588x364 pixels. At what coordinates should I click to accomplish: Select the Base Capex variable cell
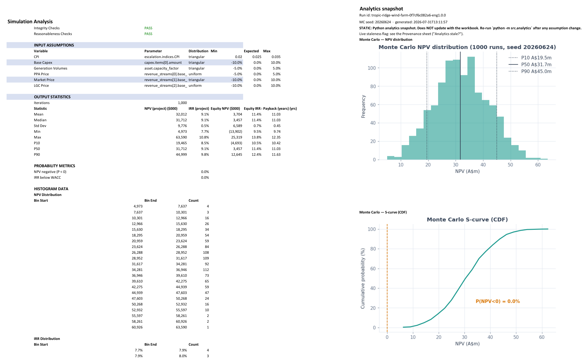tap(43, 63)
